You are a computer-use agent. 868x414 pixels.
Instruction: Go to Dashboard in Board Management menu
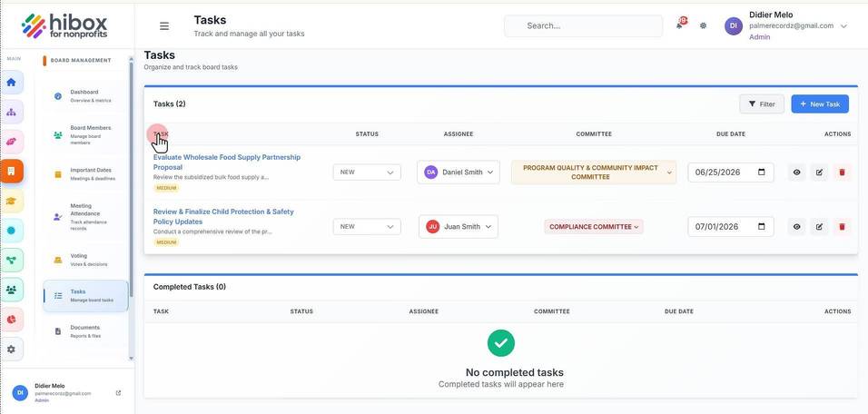[85, 95]
